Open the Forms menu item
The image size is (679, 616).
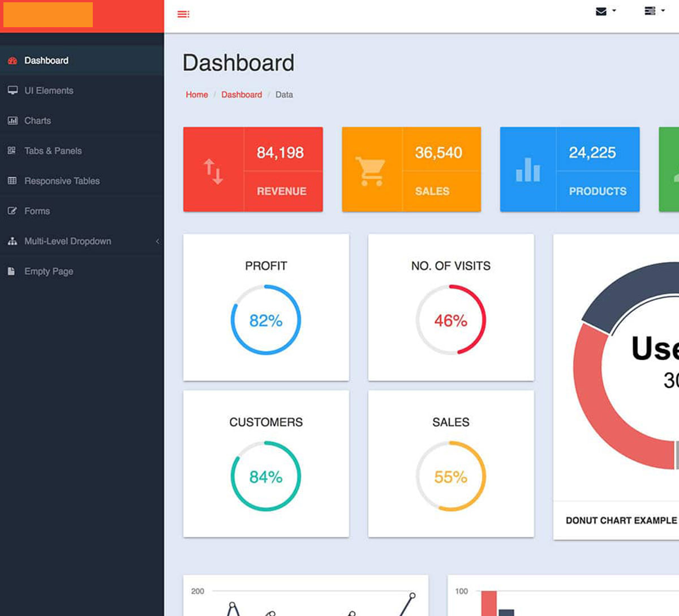(x=37, y=211)
